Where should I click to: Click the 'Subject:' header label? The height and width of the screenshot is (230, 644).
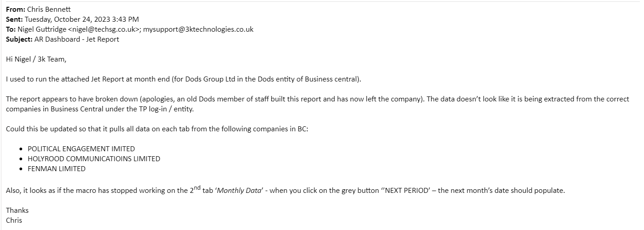19,39
